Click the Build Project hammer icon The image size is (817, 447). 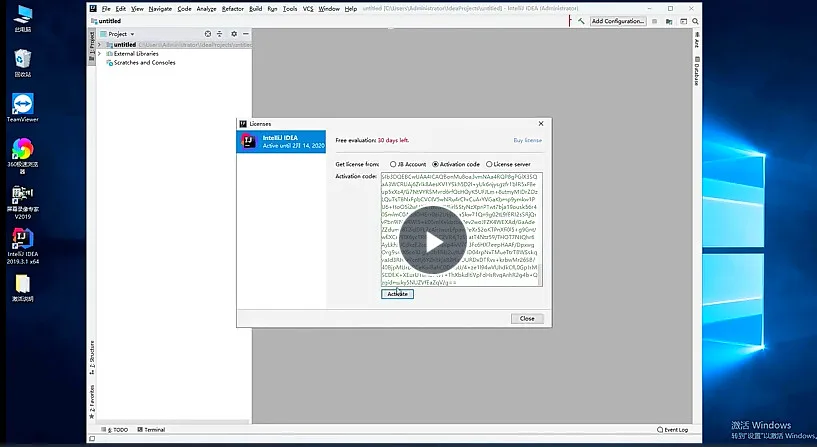point(581,21)
